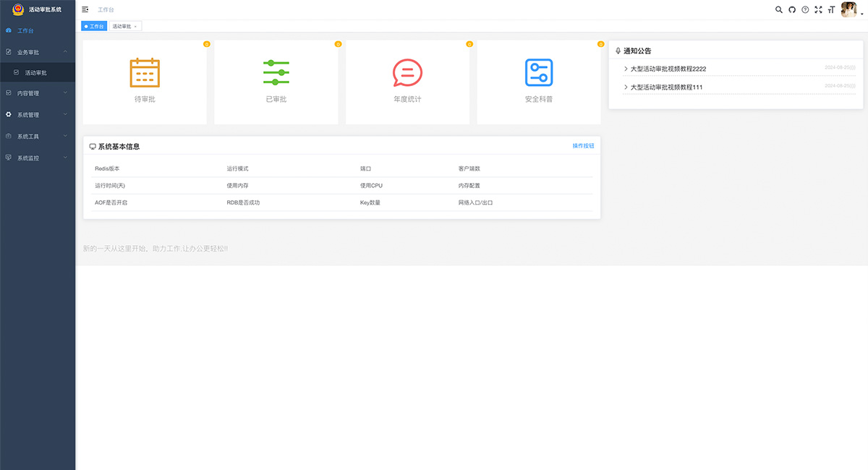The width and height of the screenshot is (868, 470).
Task: Click the search magnifier icon in header
Action: (x=779, y=9)
